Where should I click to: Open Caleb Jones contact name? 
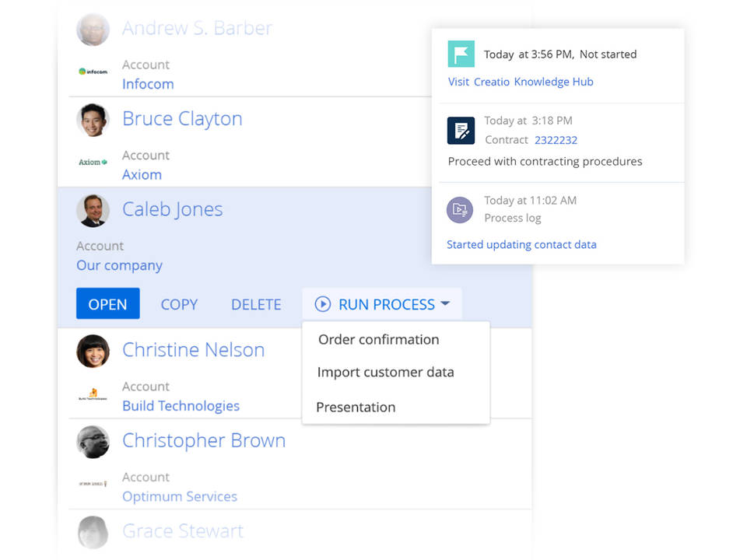tap(173, 209)
